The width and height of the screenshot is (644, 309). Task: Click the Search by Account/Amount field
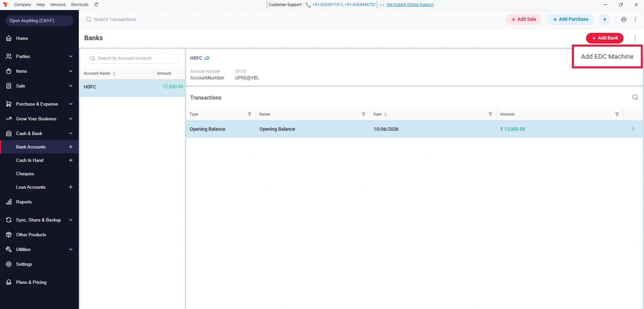tap(132, 58)
